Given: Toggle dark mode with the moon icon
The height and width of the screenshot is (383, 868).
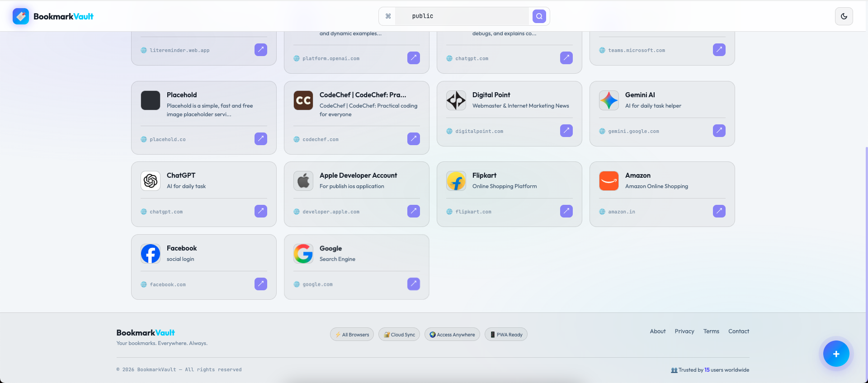Looking at the screenshot, I should coord(844,16).
